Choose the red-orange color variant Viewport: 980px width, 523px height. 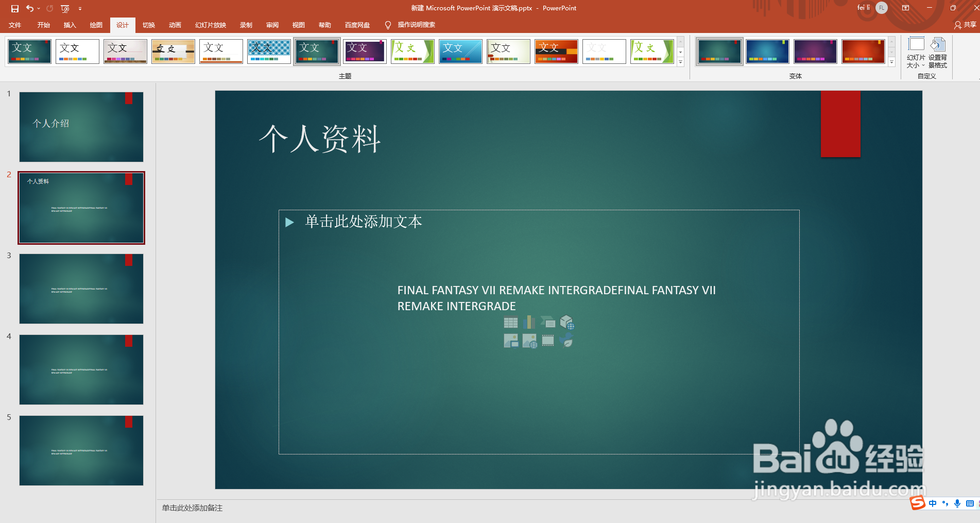863,52
